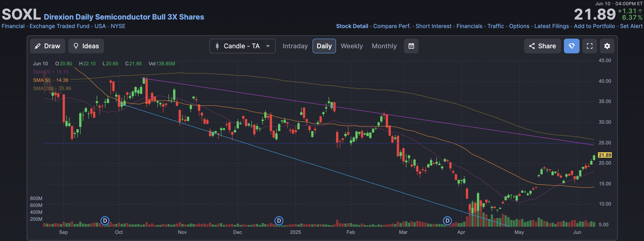Toggle fullscreen chart mode
Viewport: 644px width, 241px height.
(x=589, y=46)
